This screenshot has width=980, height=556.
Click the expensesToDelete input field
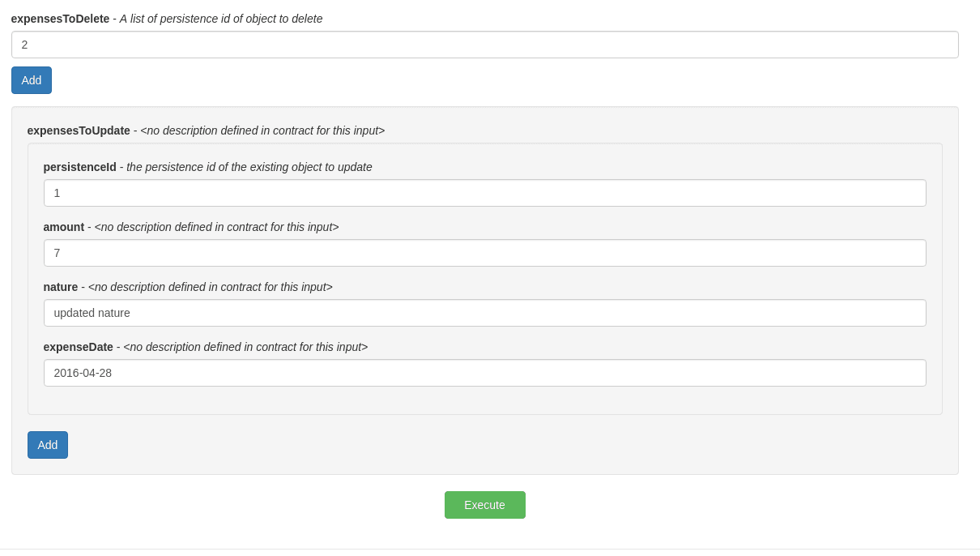click(x=484, y=45)
